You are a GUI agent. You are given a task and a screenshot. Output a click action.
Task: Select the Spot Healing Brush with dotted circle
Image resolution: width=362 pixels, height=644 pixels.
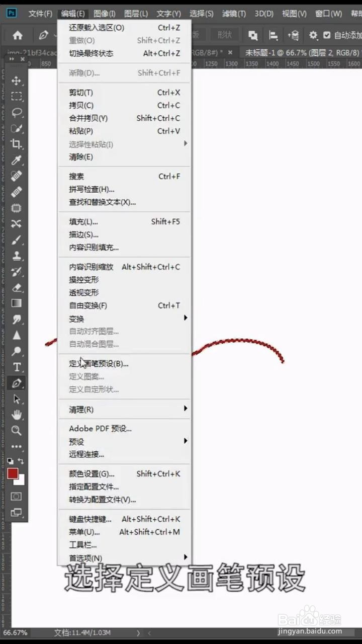(x=17, y=176)
